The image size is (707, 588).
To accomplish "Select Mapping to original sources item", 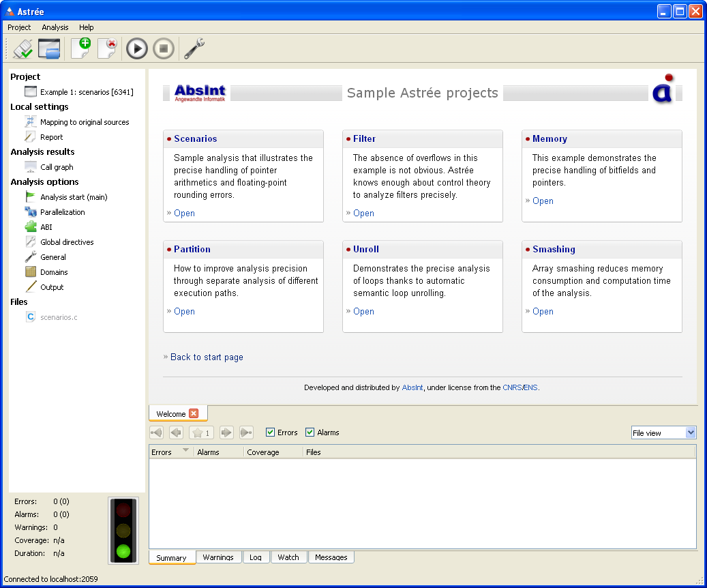I will [x=85, y=122].
